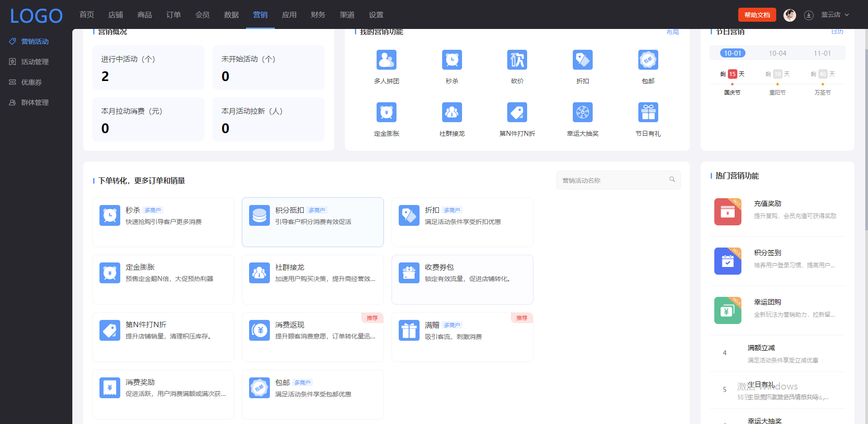The image size is (868, 424).
Task: Open the 社群接龙 icon in 我的营销功能
Action: [452, 112]
